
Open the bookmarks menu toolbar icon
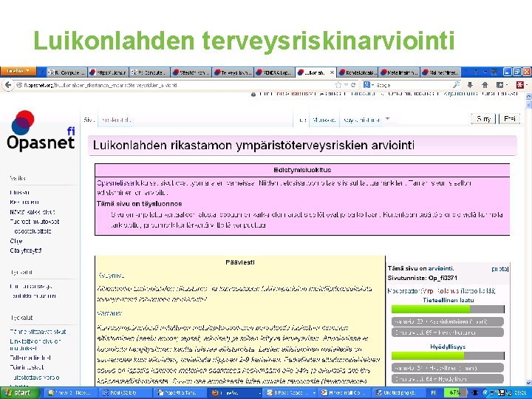point(499,85)
